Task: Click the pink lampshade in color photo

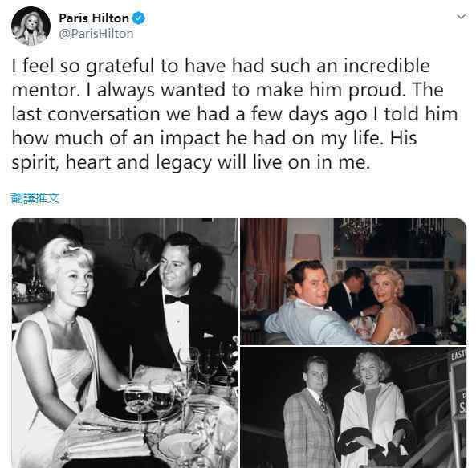Action: coord(307,246)
